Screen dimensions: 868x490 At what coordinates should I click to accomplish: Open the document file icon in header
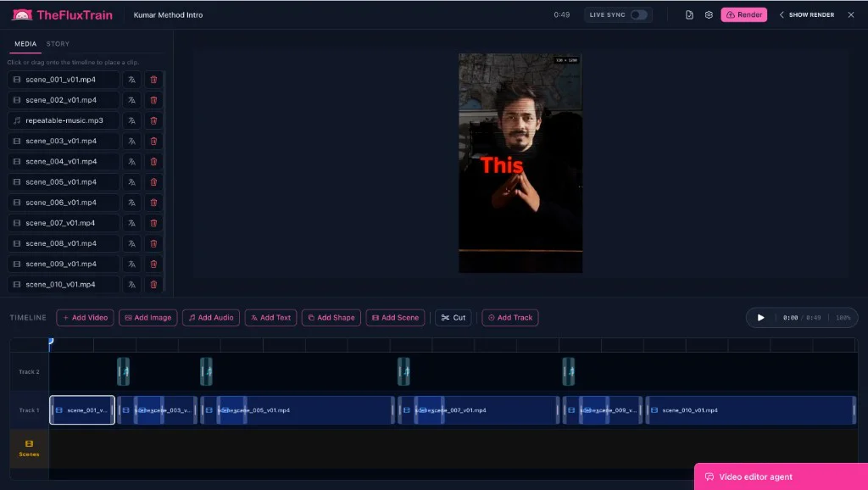point(689,15)
